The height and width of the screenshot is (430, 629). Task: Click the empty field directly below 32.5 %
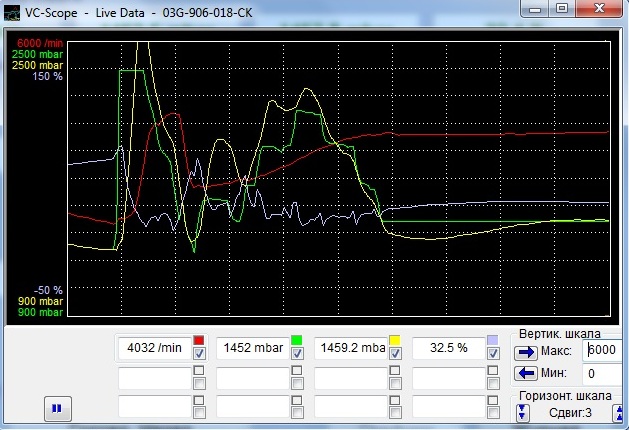tap(449, 378)
